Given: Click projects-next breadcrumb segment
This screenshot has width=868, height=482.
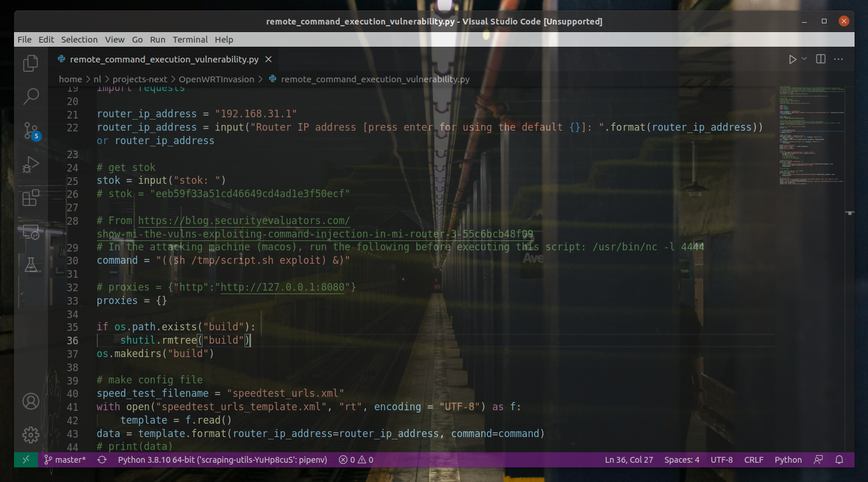Looking at the screenshot, I should (x=140, y=79).
